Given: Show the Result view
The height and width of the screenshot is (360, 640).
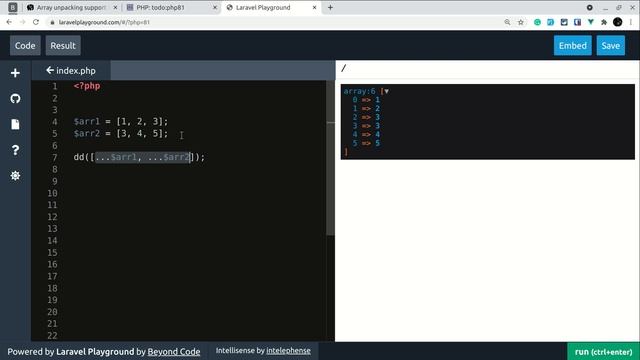Looking at the screenshot, I should click(63, 45).
